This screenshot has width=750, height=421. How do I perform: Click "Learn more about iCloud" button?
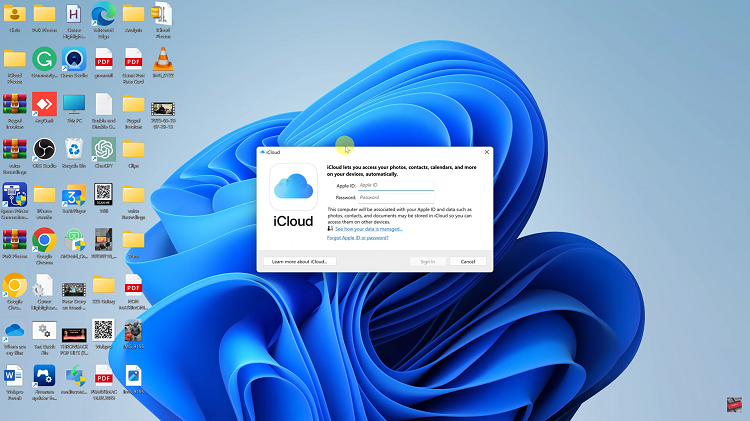299,261
